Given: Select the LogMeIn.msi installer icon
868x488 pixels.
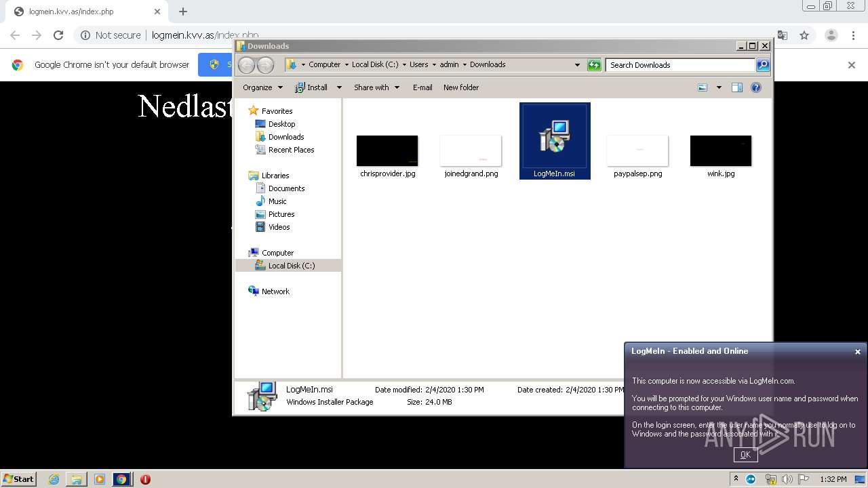Looking at the screenshot, I should click(x=555, y=141).
